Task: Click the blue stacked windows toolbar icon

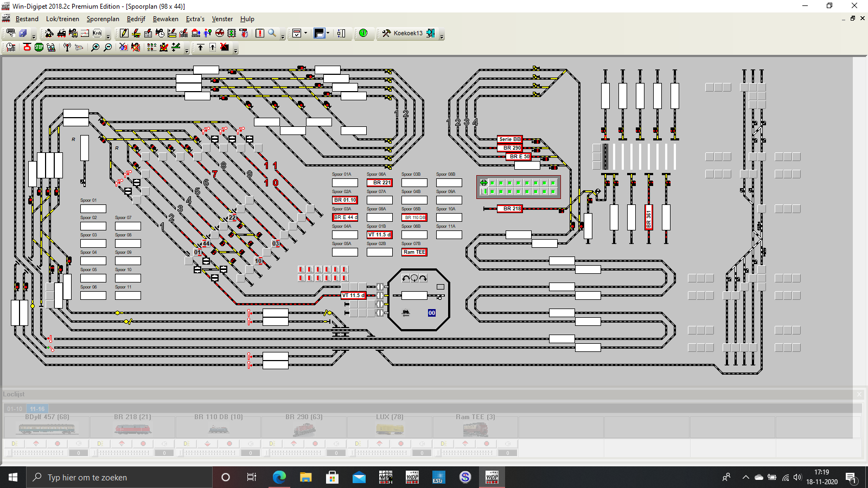Action: click(23, 33)
